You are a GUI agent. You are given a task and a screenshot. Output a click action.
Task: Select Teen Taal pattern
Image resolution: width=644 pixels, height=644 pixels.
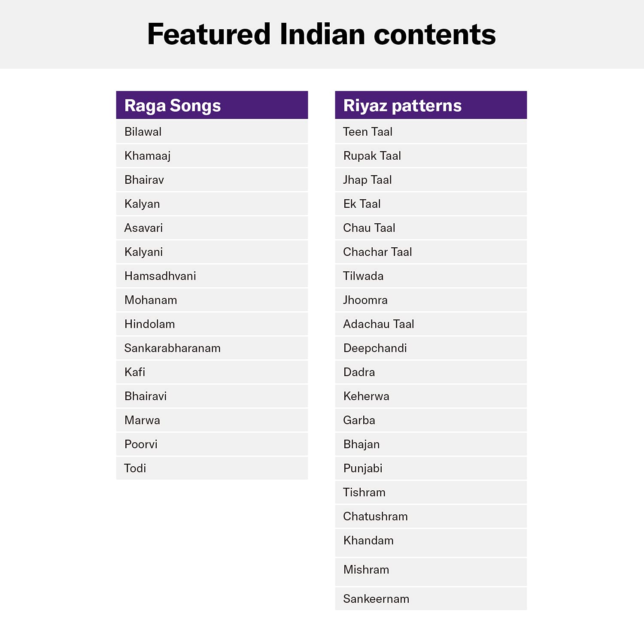pyautogui.click(x=368, y=132)
